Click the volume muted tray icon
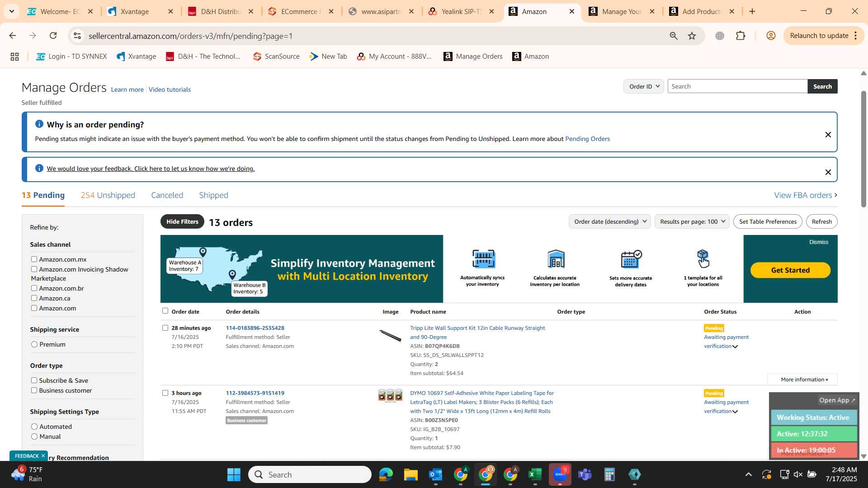This screenshot has height=488, width=868. point(798,474)
